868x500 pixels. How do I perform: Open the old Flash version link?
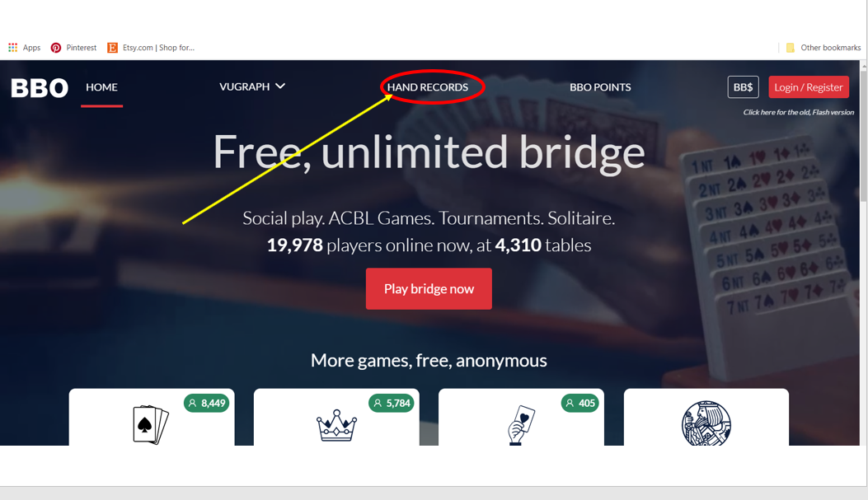click(798, 112)
